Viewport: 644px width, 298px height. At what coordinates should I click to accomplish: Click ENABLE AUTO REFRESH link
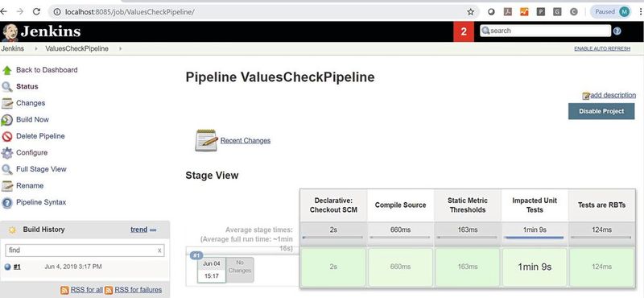click(602, 49)
